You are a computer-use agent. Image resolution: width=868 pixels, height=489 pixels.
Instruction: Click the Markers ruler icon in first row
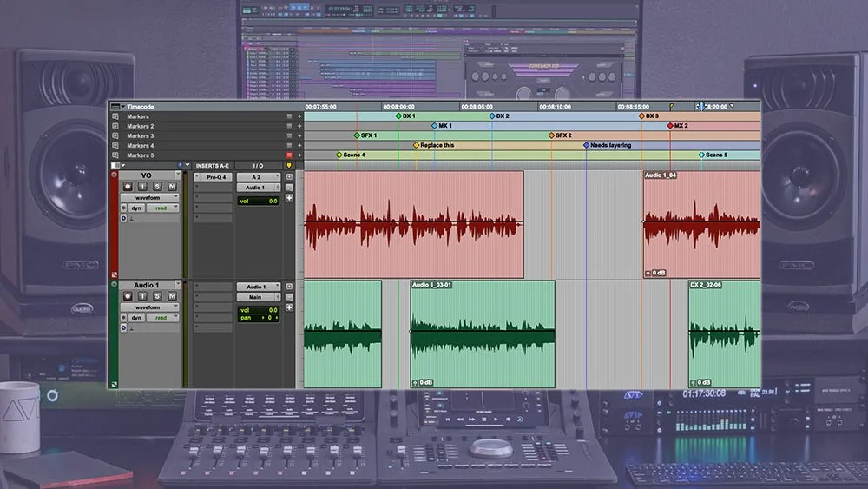[x=115, y=116]
